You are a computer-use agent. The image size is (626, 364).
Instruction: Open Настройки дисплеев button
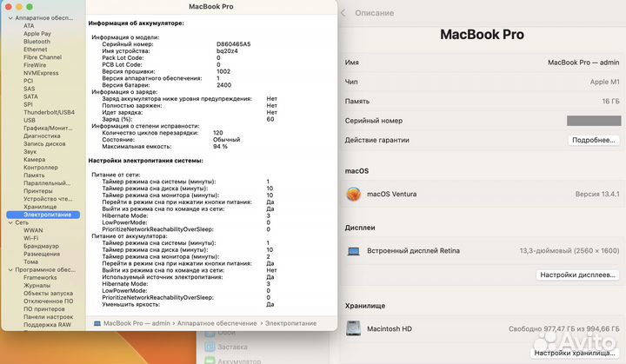tap(577, 275)
